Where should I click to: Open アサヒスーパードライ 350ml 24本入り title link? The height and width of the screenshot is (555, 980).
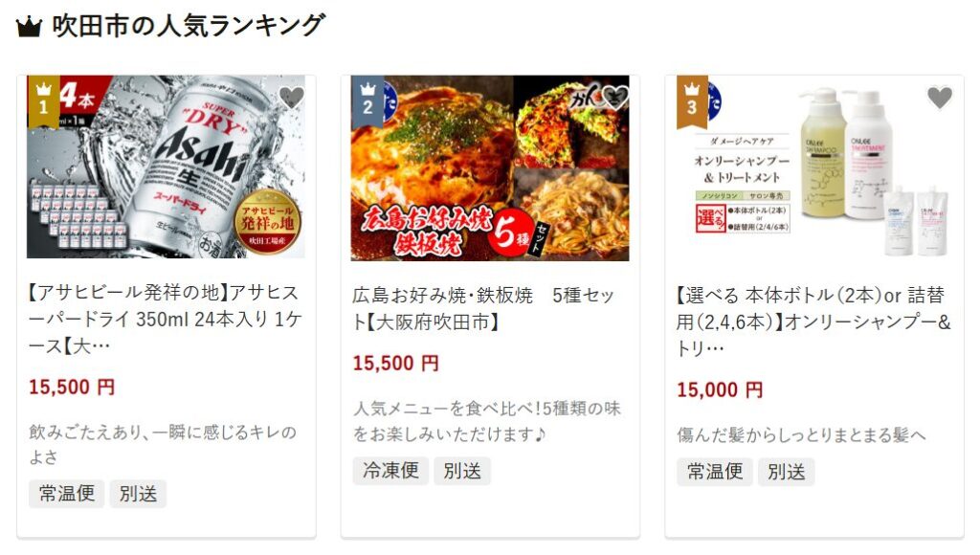166,319
